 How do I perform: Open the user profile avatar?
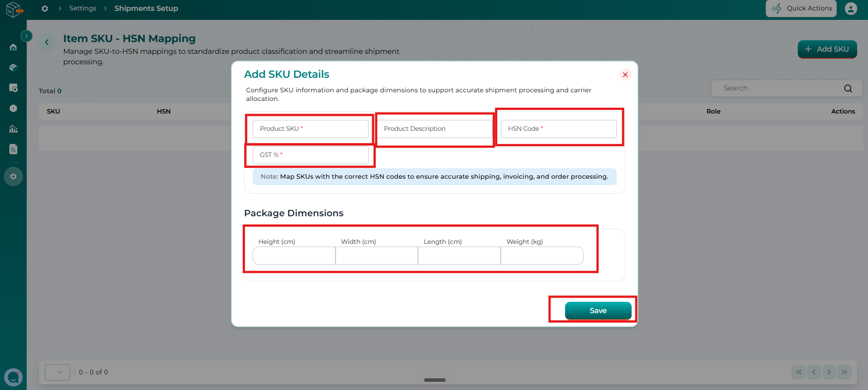tap(851, 9)
